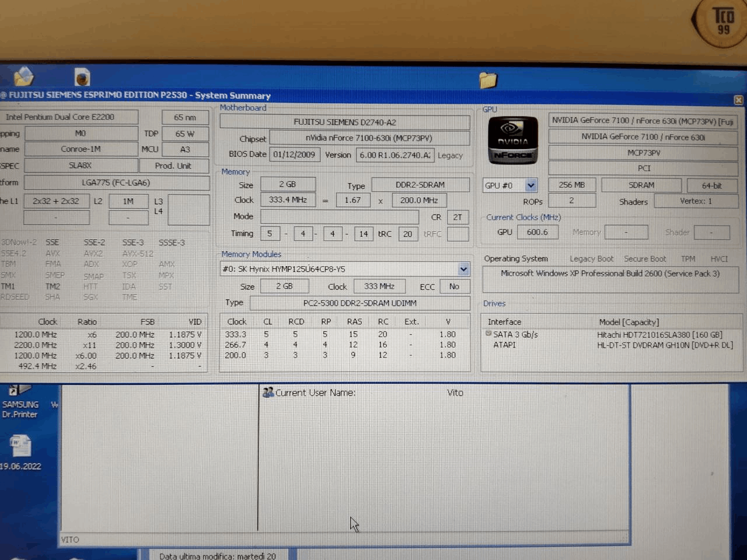
Task: Click the GPU clock field 600.6
Action: [x=537, y=232]
